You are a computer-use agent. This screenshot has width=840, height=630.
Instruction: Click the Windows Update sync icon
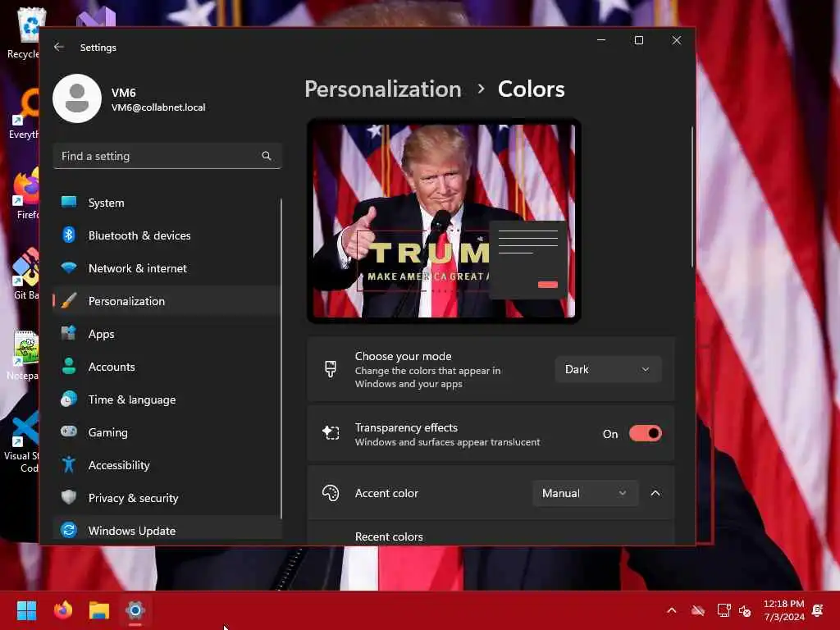(x=69, y=530)
